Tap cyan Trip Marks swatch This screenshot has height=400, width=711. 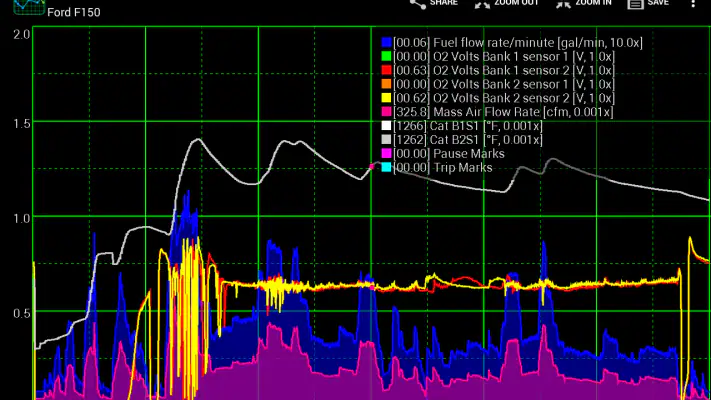click(386, 167)
